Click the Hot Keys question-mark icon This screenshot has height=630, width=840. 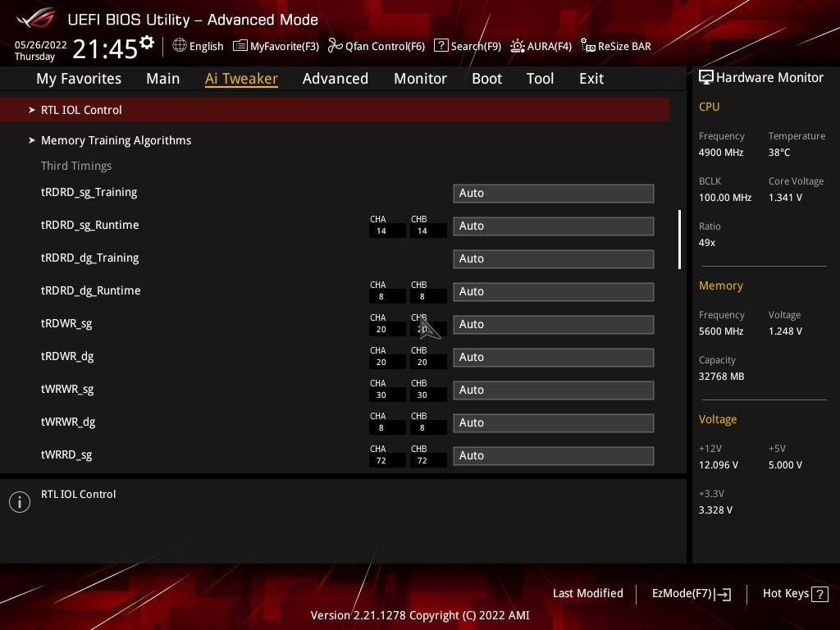[x=819, y=594]
